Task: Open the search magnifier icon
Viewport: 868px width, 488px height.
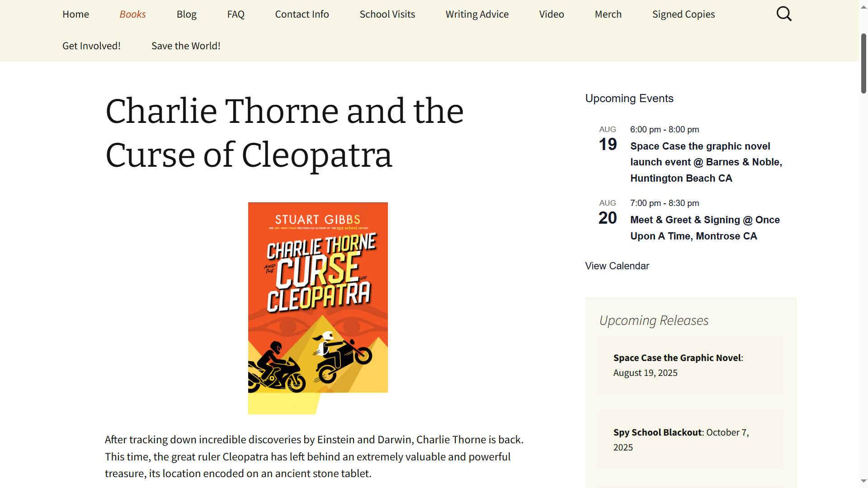Action: 784,14
